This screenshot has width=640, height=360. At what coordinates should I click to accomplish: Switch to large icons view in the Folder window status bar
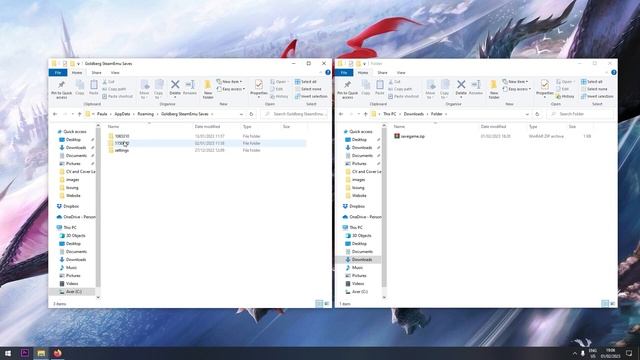[x=612, y=304]
